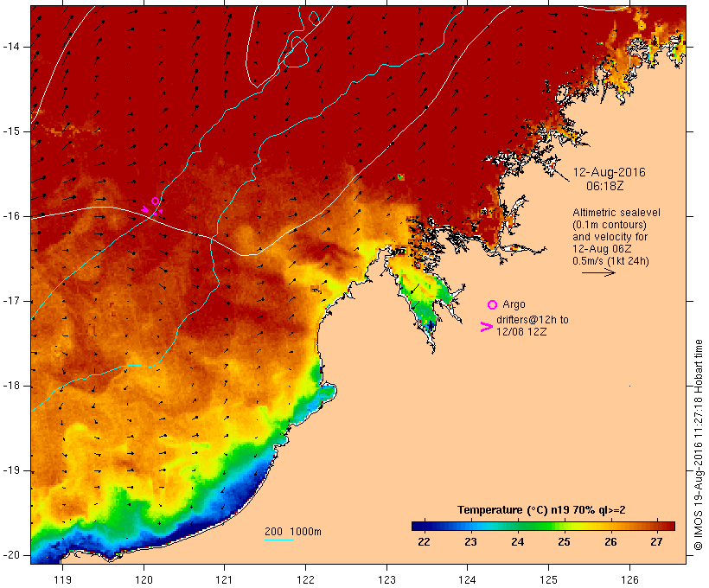This screenshot has height=588, width=709.
Task: Click the 'Temperature (°C) n19 70% ql>=2' title
Action: 541,510
